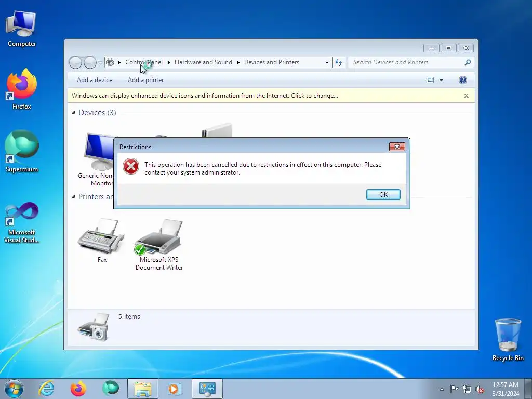Open the Computer desktop icon
Image resolution: width=532 pixels, height=399 pixels.
[x=22, y=29]
